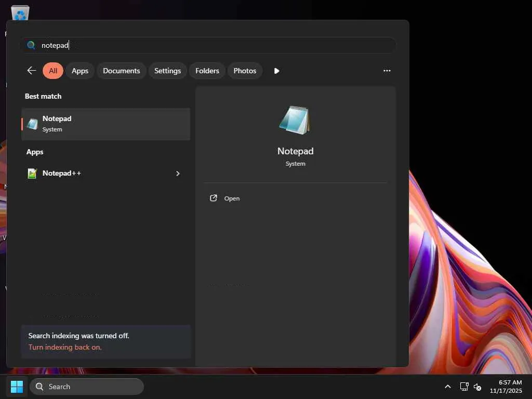The height and width of the screenshot is (399, 532).
Task: Click Search indexing was turned off message
Action: click(x=79, y=336)
